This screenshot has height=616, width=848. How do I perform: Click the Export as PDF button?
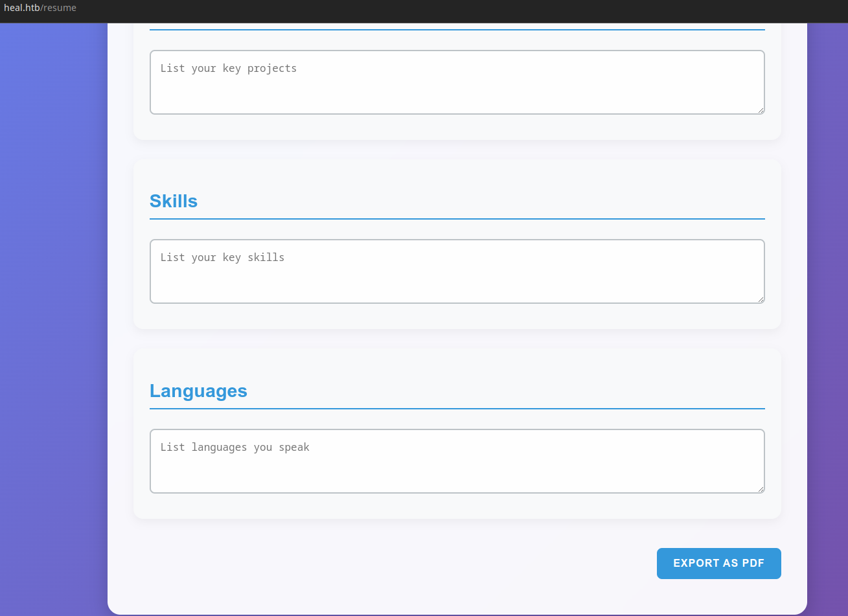718,564
